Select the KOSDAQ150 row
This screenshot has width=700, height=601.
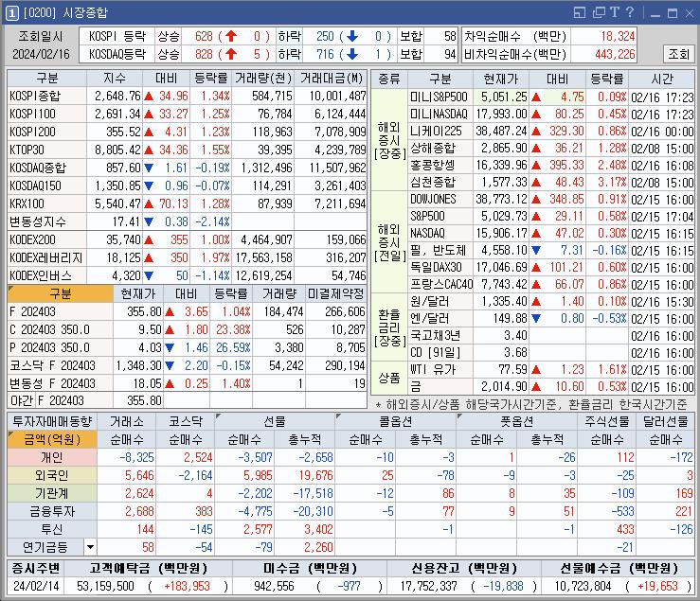point(187,186)
